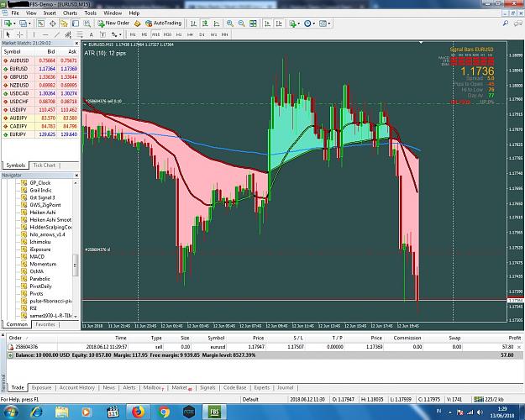Zoom out on the chart
525x420 pixels.
241,24
